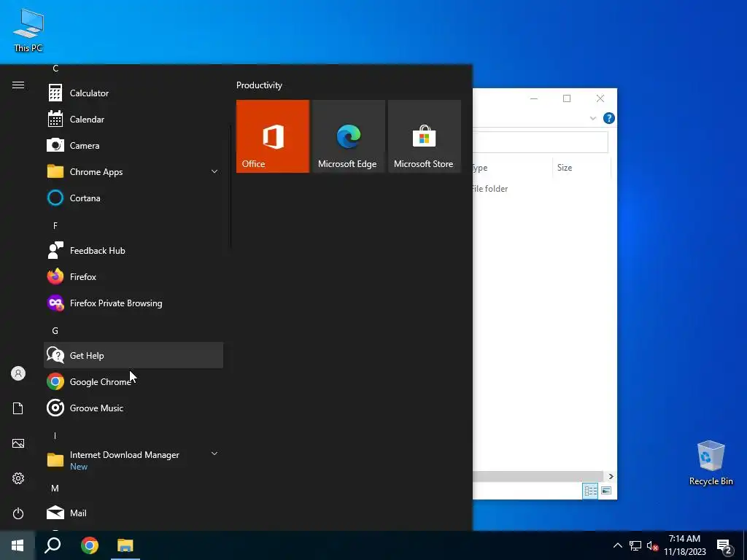Show hidden system tray icons
Image resolution: width=747 pixels, height=560 pixels.
point(617,545)
